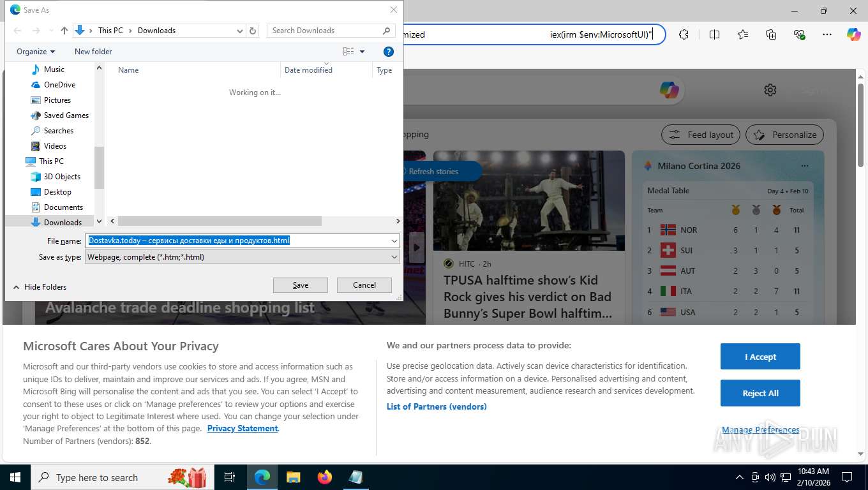Select Videos in the folder tree
The width and height of the screenshot is (868, 490).
pos(55,146)
